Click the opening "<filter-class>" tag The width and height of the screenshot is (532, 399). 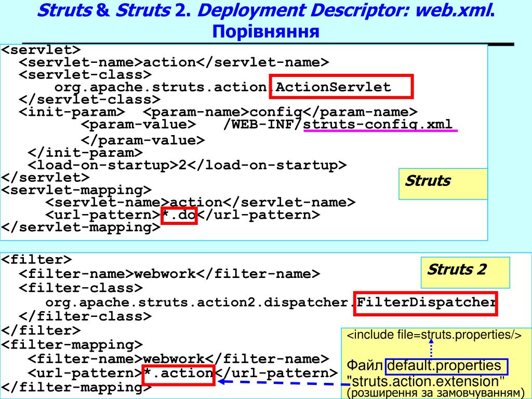81,288
